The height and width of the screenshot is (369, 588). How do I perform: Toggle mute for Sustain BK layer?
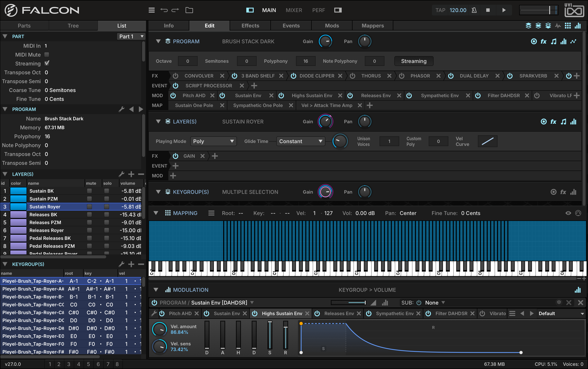[x=89, y=191]
